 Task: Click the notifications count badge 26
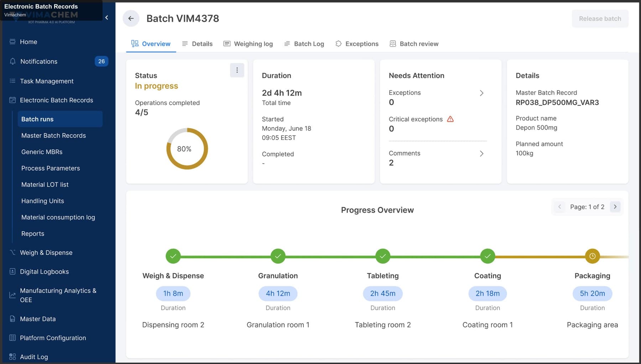pos(101,61)
